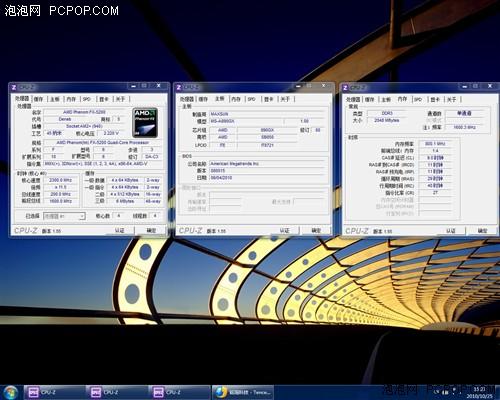Click 确定 button in the mainboard window
The width and height of the screenshot is (500, 400).
316,230
